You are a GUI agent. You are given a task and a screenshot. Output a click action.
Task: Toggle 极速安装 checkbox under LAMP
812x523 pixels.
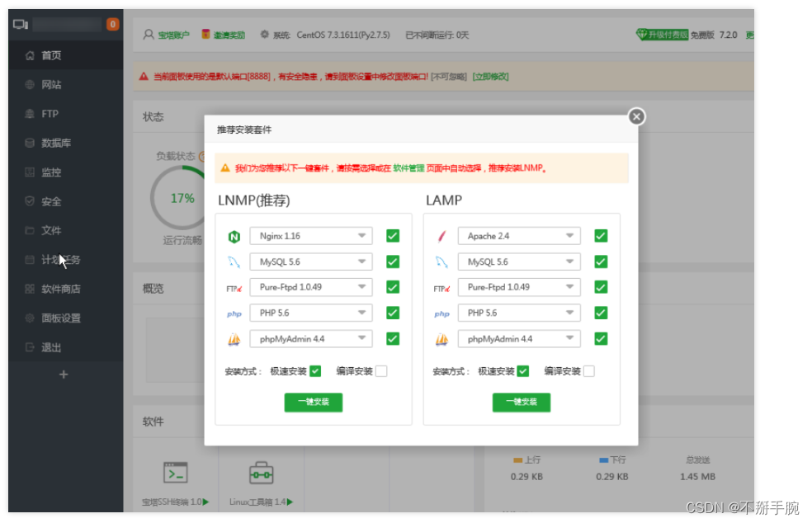coord(523,371)
